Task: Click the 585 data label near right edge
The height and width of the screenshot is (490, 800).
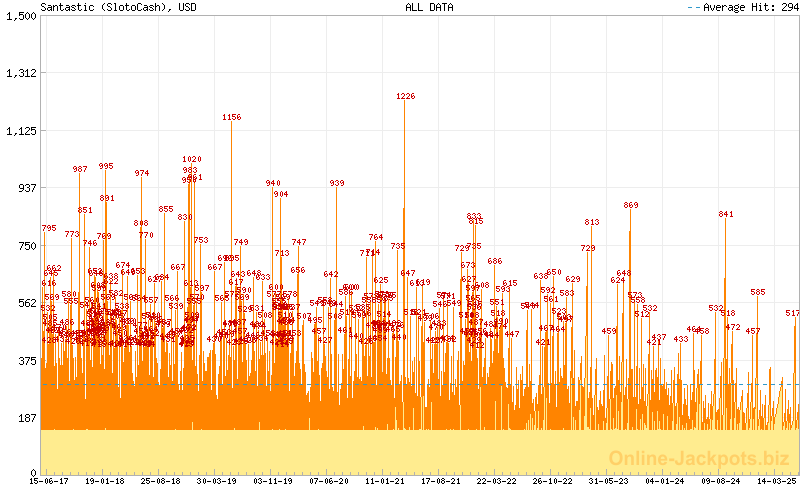Action: 757,292
